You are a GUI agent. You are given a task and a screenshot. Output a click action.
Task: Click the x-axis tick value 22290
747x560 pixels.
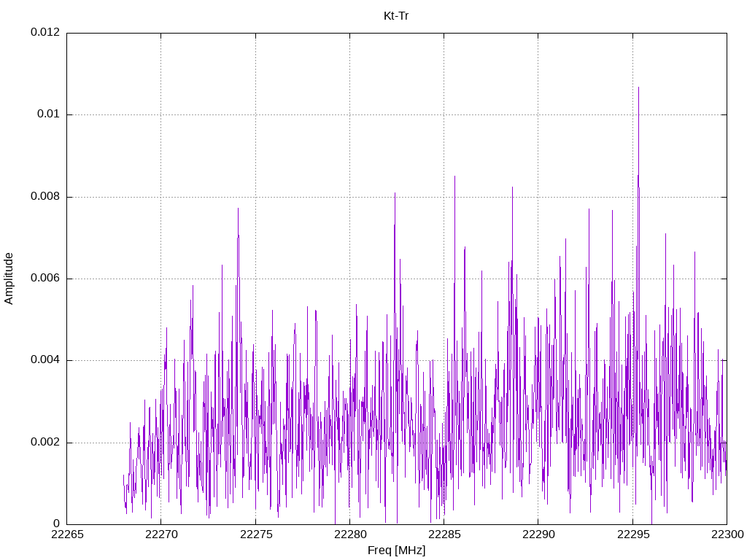point(539,534)
